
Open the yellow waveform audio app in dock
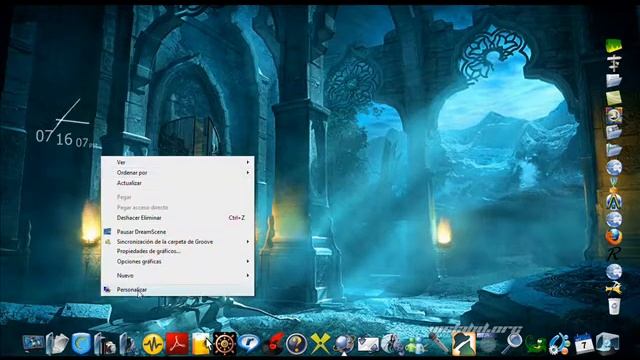point(153,344)
